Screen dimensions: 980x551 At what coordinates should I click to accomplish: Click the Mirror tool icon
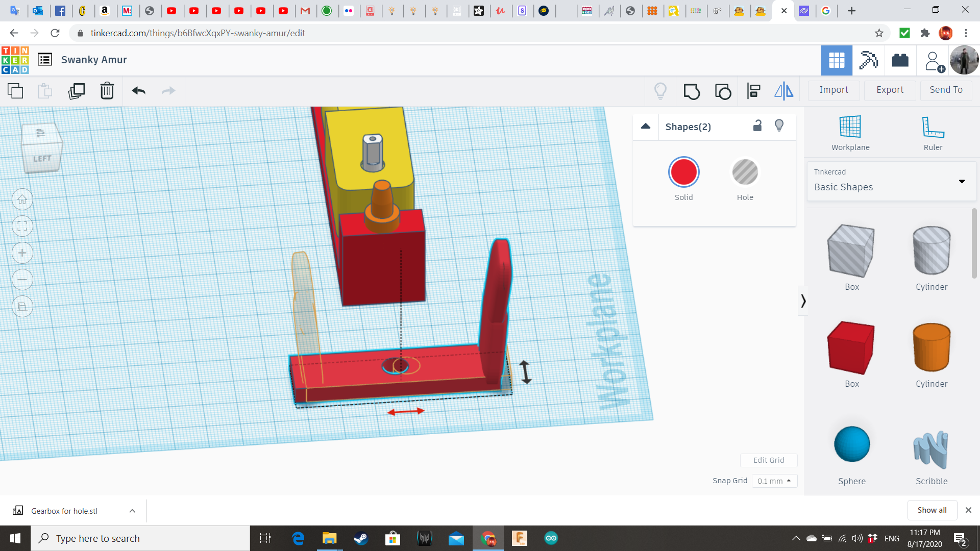783,91
